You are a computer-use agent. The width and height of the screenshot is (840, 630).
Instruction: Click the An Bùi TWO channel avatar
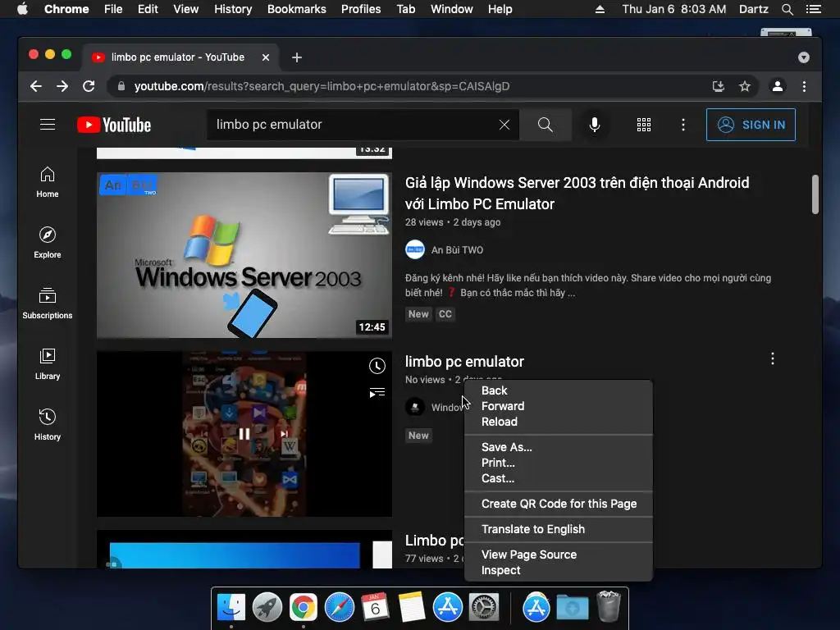tap(414, 249)
